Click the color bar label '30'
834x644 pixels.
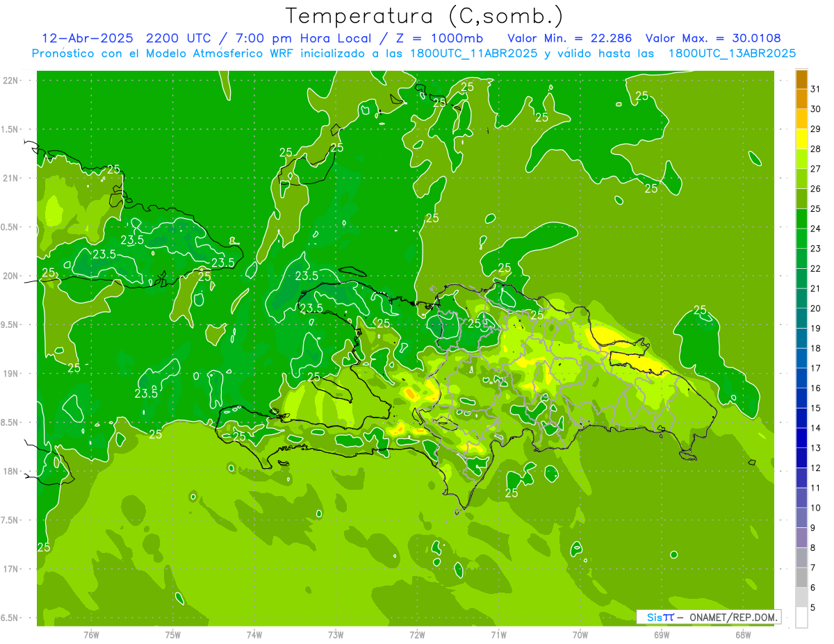(x=816, y=109)
